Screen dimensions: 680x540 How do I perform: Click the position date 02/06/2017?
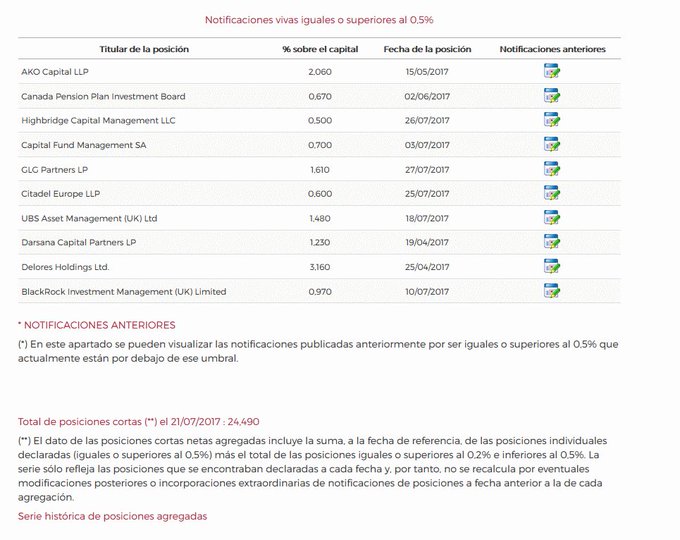pos(427,96)
